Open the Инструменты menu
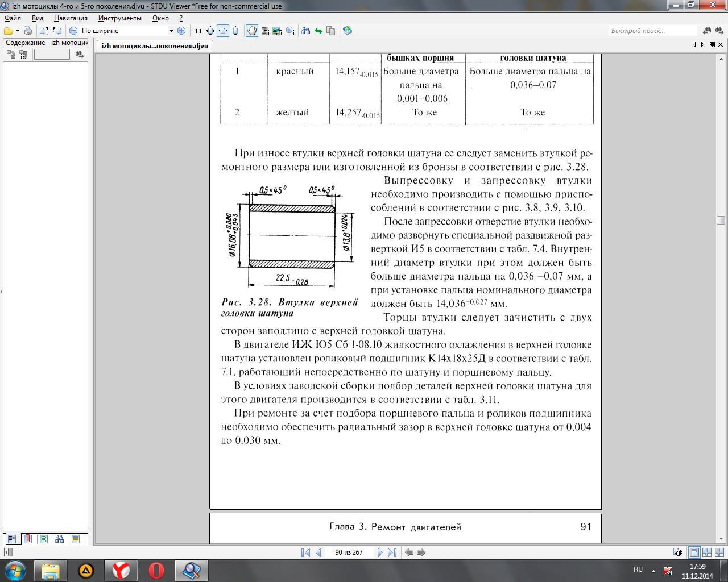The width and height of the screenshot is (728, 582). coord(119,18)
